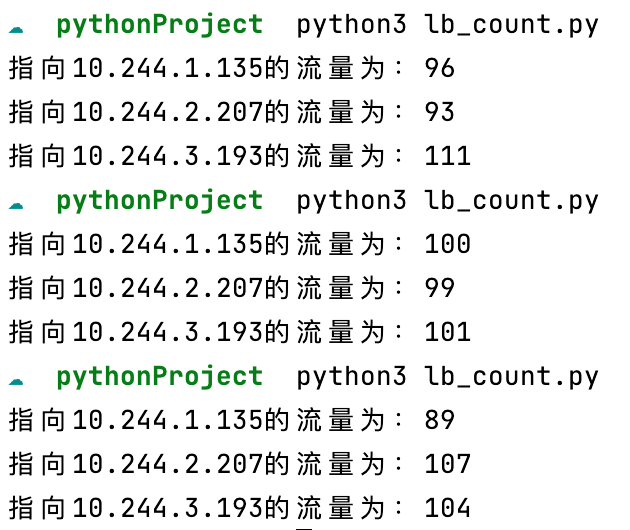630x530 pixels.
Task: Click the traffic value 107
Action: coord(448,464)
